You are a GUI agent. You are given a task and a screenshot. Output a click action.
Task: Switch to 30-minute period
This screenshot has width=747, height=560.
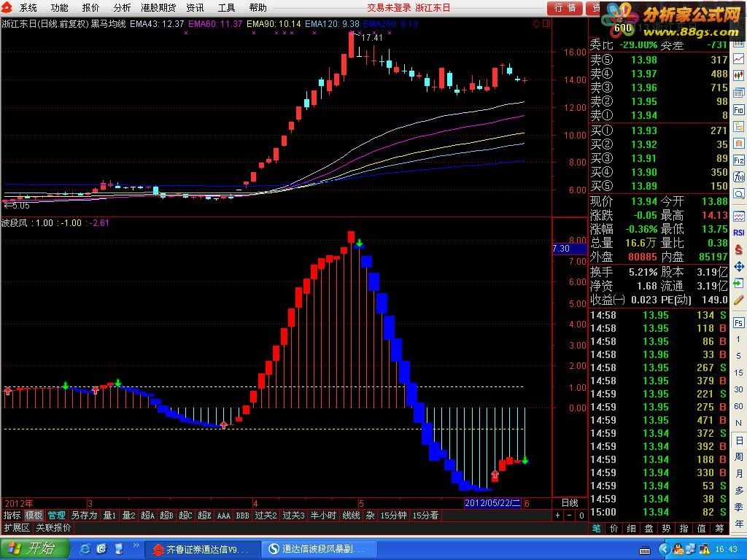[738, 389]
